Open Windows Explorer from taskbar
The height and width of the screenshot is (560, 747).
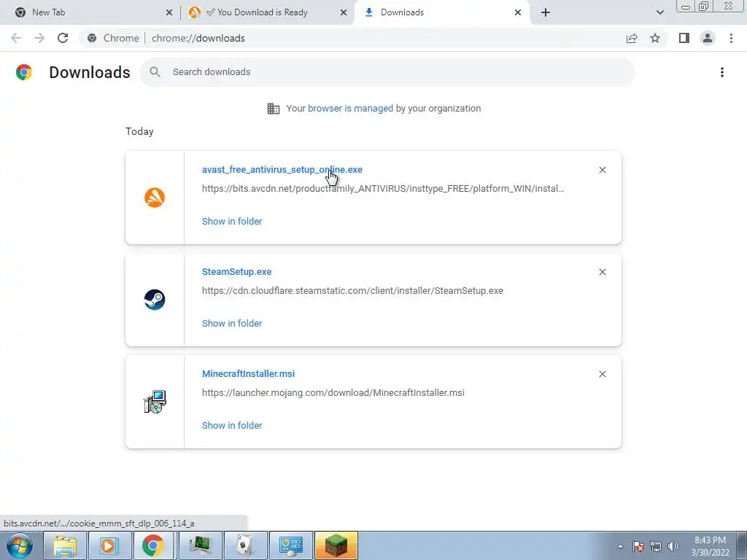click(65, 545)
